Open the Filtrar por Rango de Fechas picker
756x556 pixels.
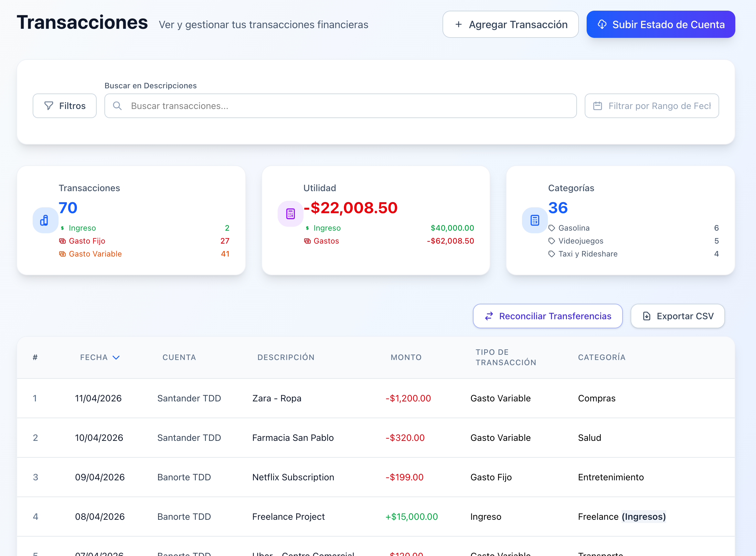pos(651,106)
